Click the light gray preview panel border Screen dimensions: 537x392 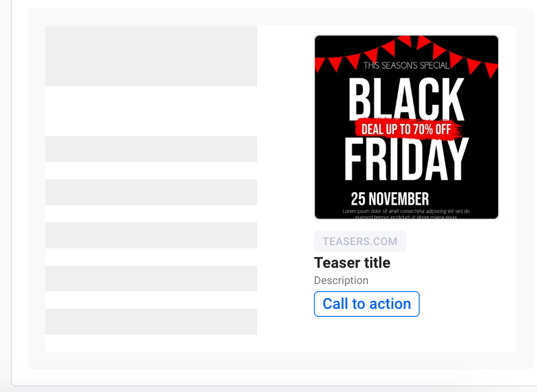click(37, 189)
